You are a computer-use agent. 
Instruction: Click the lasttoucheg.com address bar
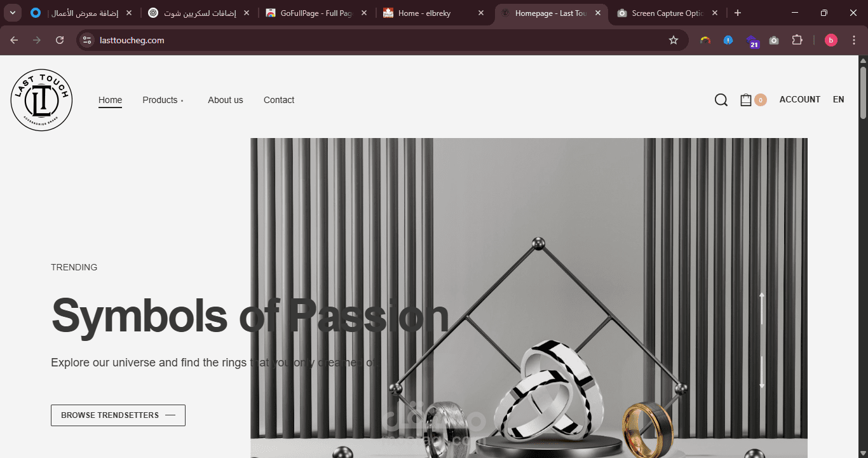pyautogui.click(x=381, y=40)
